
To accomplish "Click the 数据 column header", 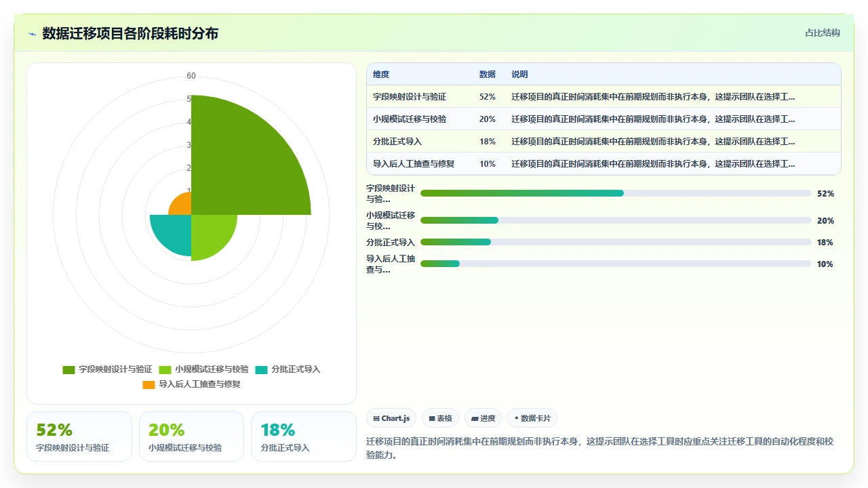I will [x=488, y=75].
